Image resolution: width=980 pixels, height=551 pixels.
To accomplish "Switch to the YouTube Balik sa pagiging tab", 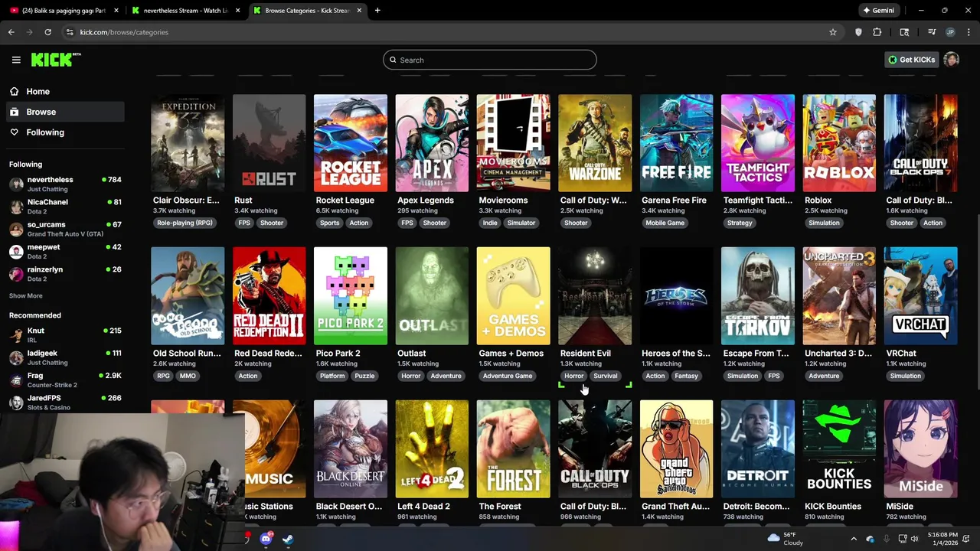I will (x=64, y=11).
